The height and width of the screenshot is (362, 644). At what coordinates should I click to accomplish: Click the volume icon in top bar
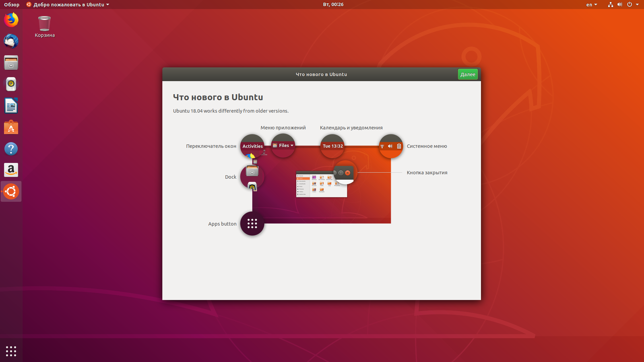[x=619, y=4]
